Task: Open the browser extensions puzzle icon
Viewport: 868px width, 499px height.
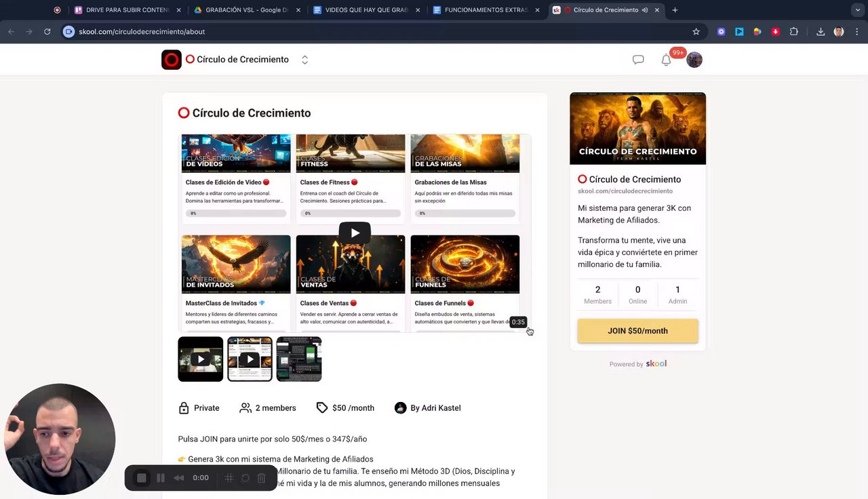Action: click(793, 31)
